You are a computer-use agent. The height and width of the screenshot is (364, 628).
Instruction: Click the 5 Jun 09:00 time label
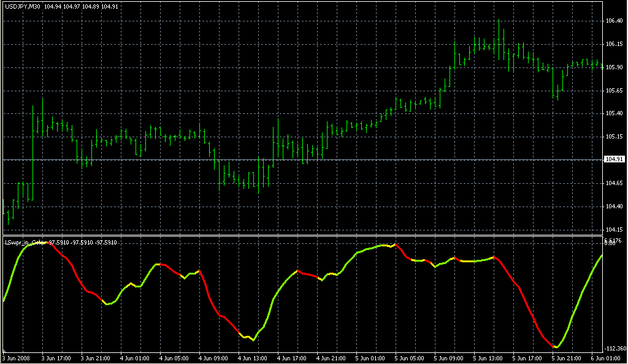tap(450, 358)
